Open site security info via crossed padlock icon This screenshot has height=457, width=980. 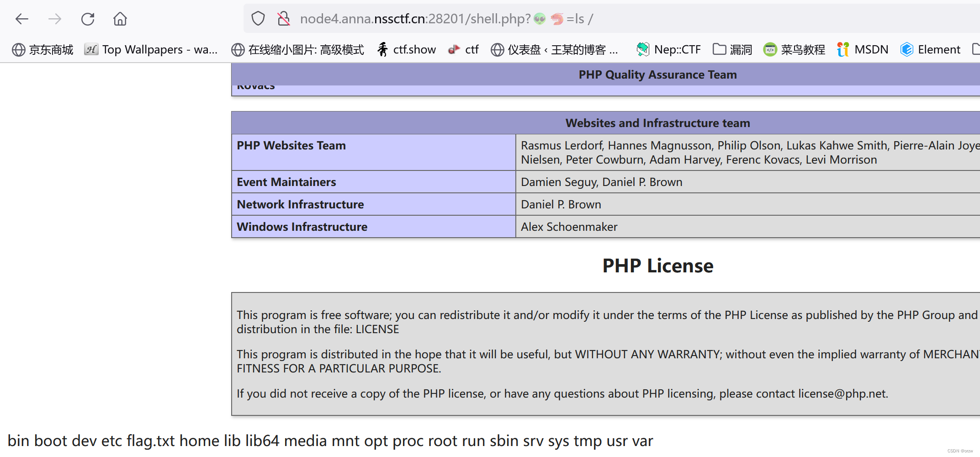tap(283, 19)
